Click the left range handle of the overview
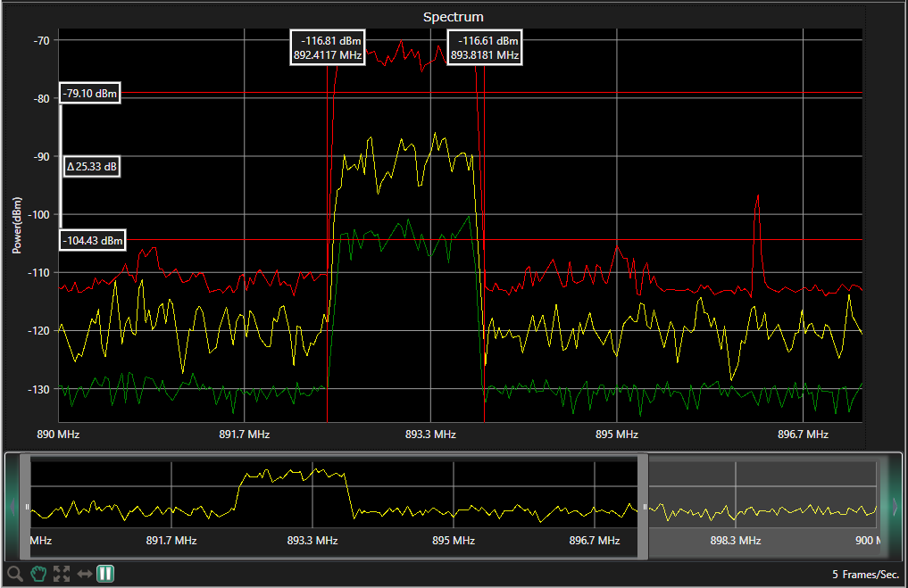The height and width of the screenshot is (588, 908). click(x=27, y=507)
